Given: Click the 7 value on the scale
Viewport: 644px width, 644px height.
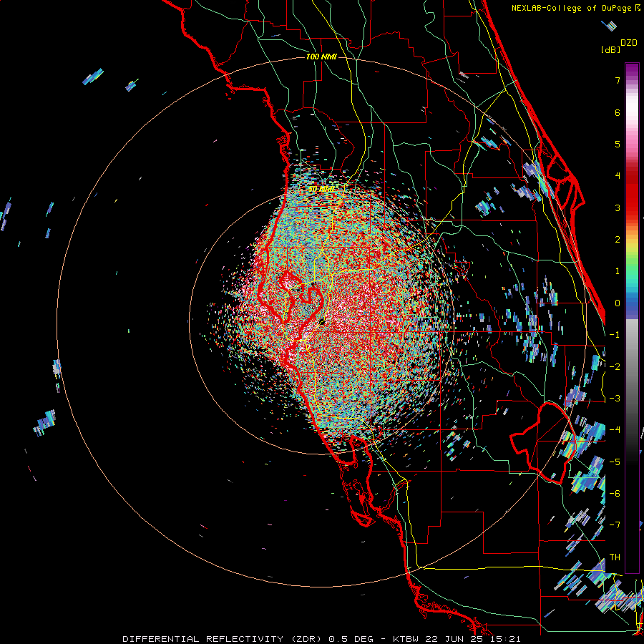Looking at the screenshot, I should (x=618, y=80).
